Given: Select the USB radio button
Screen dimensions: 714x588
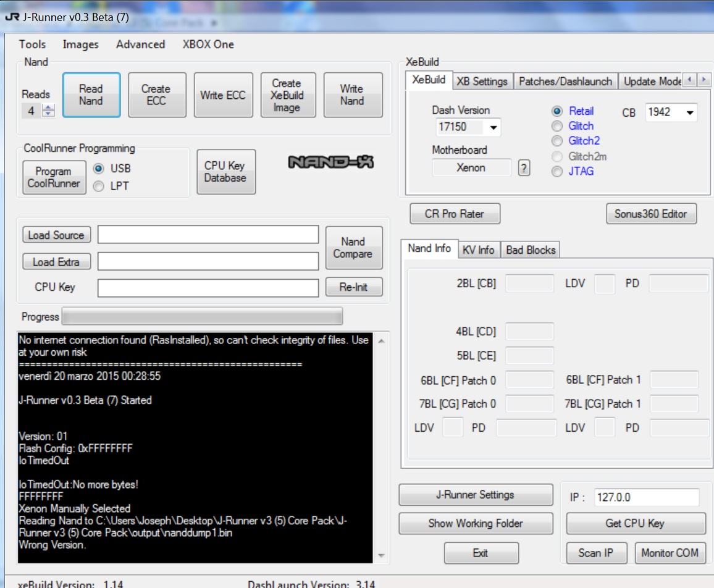Looking at the screenshot, I should 98,169.
